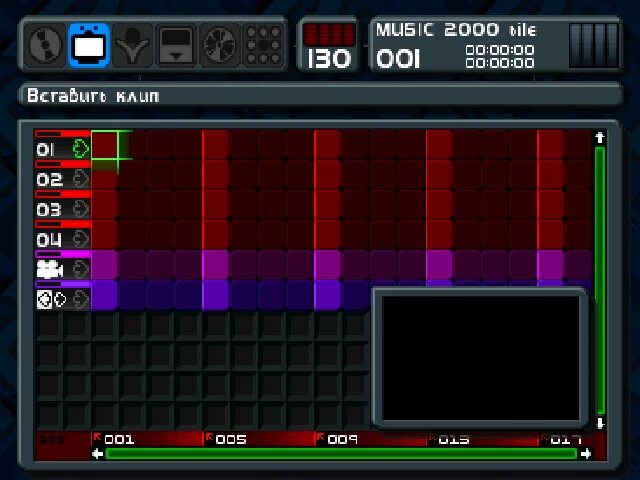This screenshot has height=480, width=640.
Task: Toggle the green speaker icon on track 01
Action: (x=81, y=149)
